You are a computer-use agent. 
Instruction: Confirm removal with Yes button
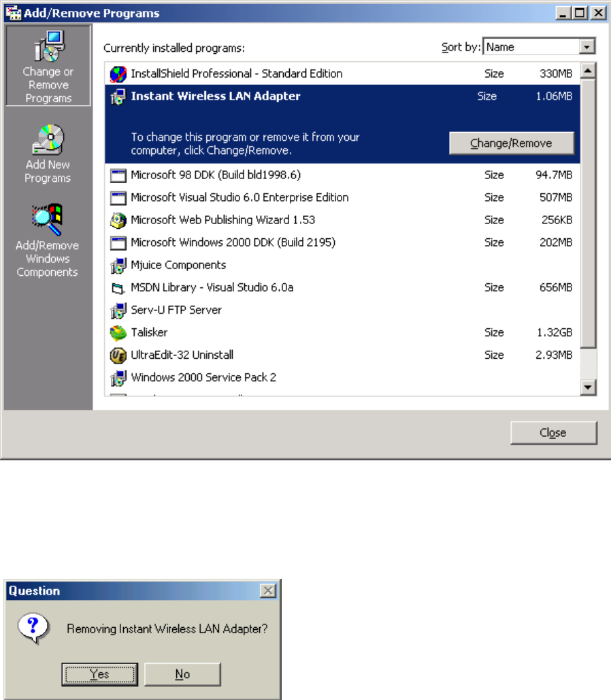click(x=99, y=674)
